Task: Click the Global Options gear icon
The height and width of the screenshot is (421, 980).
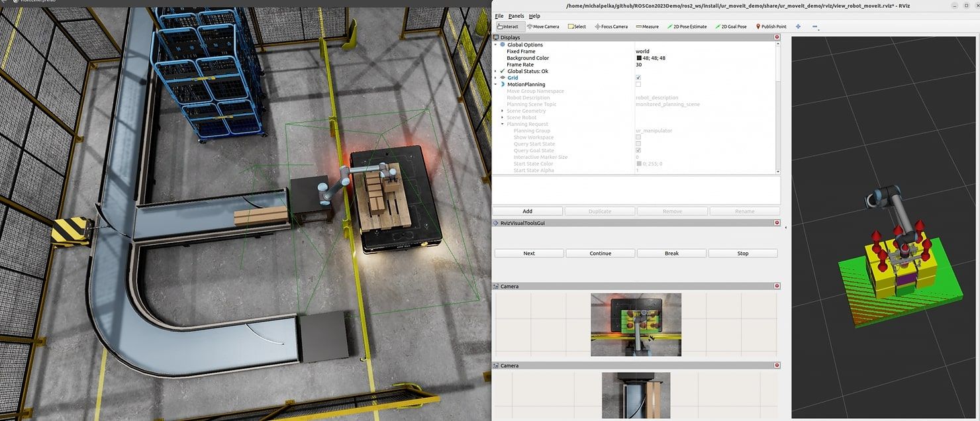Action: click(503, 44)
